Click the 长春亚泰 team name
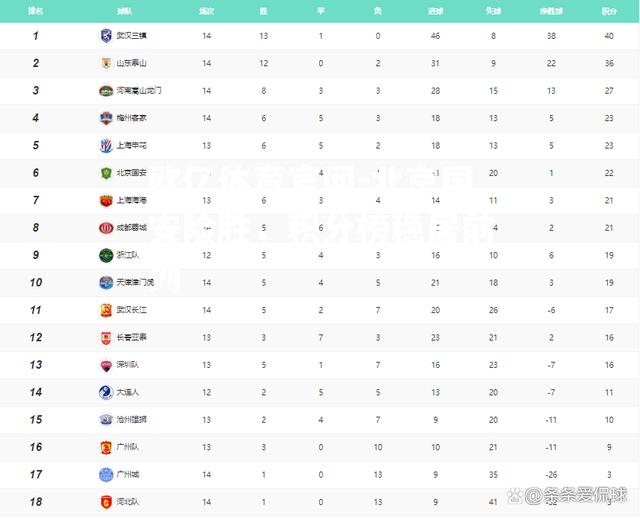The image size is (640, 518). tap(131, 337)
